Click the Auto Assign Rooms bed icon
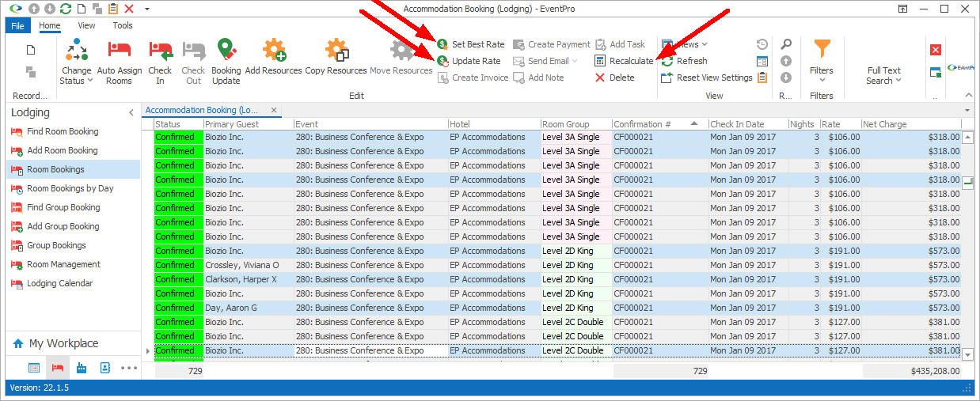 (120, 51)
